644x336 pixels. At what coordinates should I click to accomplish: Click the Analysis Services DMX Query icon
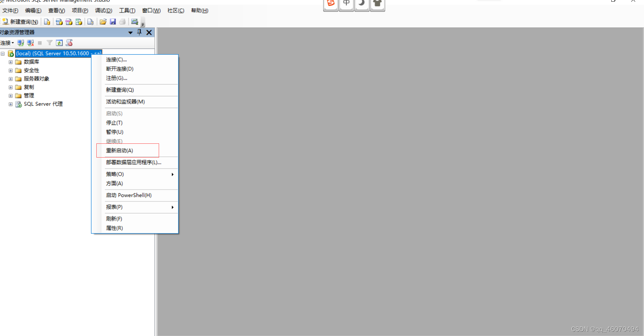pos(69,22)
